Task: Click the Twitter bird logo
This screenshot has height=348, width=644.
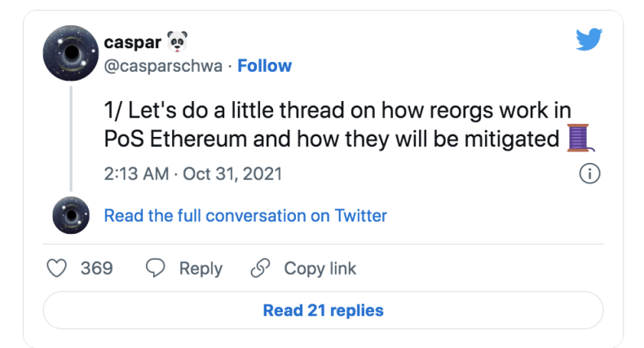Action: coord(588,39)
